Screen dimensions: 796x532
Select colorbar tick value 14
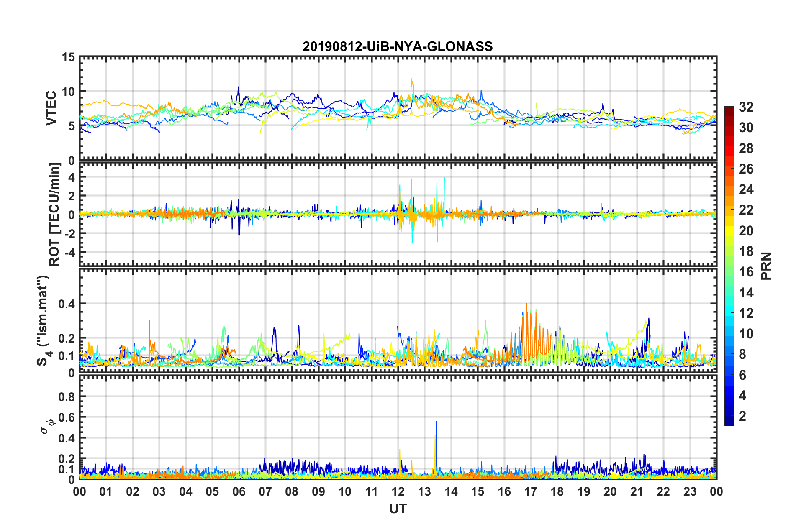[746, 292]
